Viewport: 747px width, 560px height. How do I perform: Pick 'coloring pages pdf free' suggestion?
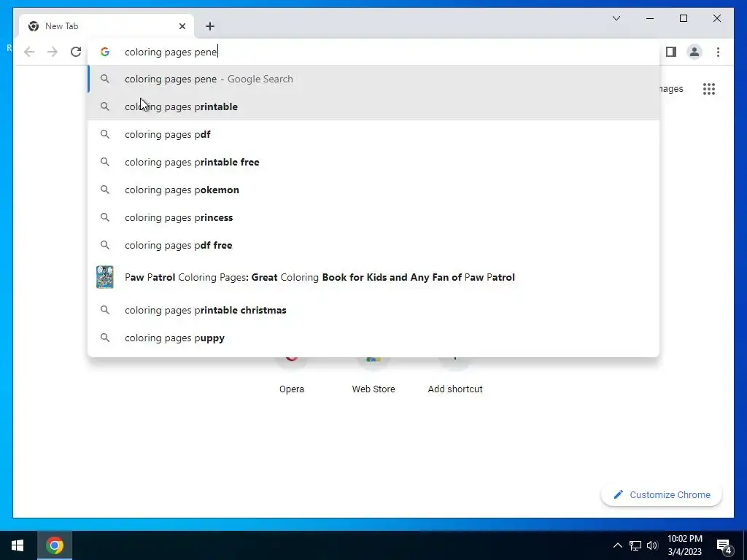[x=374, y=245]
